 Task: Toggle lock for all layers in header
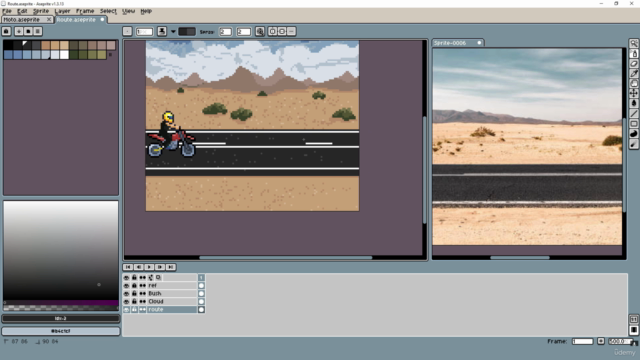(x=134, y=278)
